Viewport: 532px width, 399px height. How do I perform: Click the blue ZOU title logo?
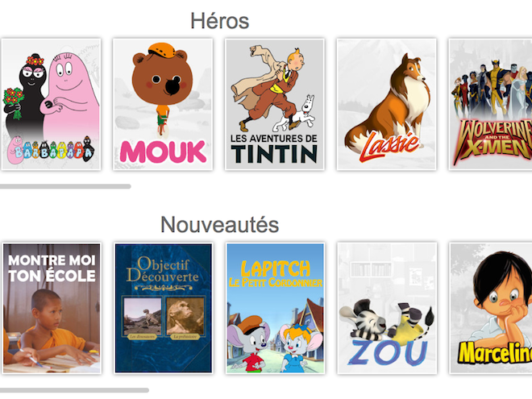(387, 352)
